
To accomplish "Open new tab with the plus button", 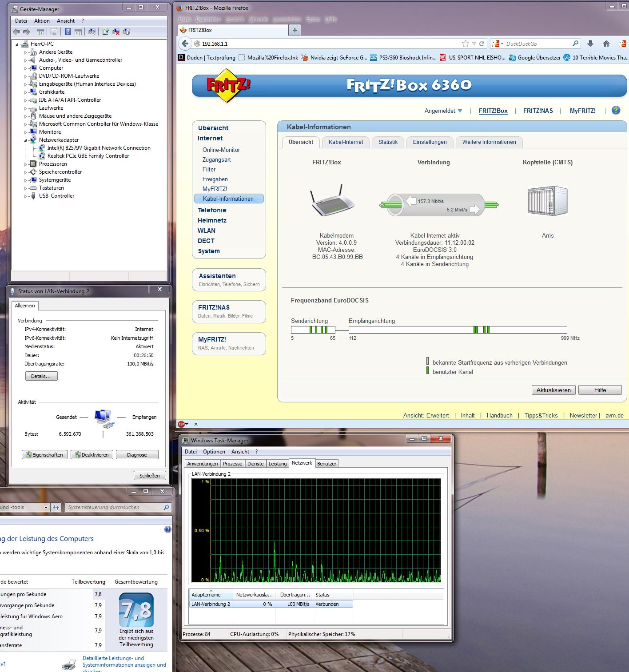I will pos(295,30).
